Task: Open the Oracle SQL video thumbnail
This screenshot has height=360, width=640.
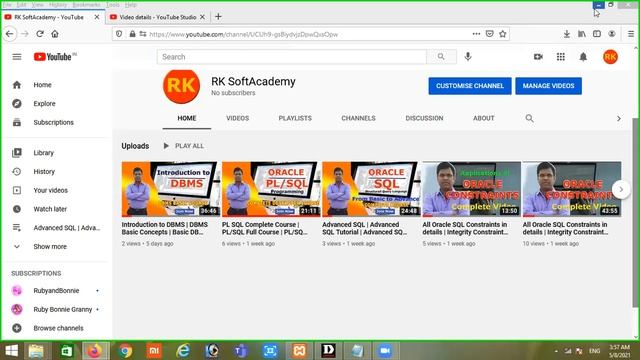Action: (x=371, y=189)
